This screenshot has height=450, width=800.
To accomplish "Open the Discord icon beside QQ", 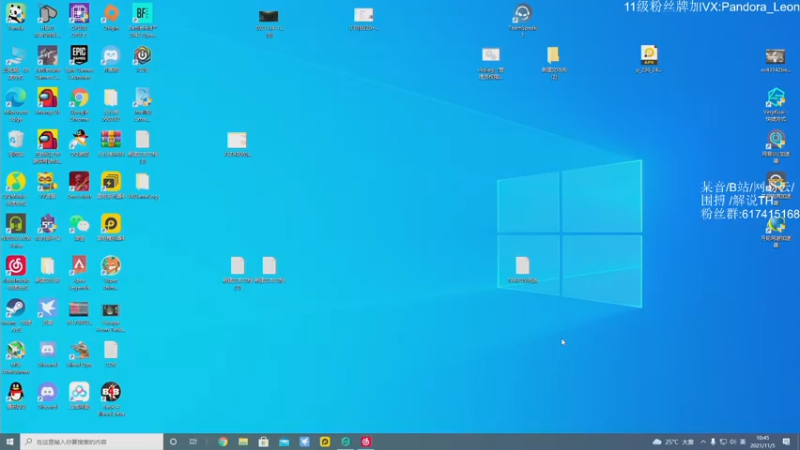I will click(x=47, y=392).
